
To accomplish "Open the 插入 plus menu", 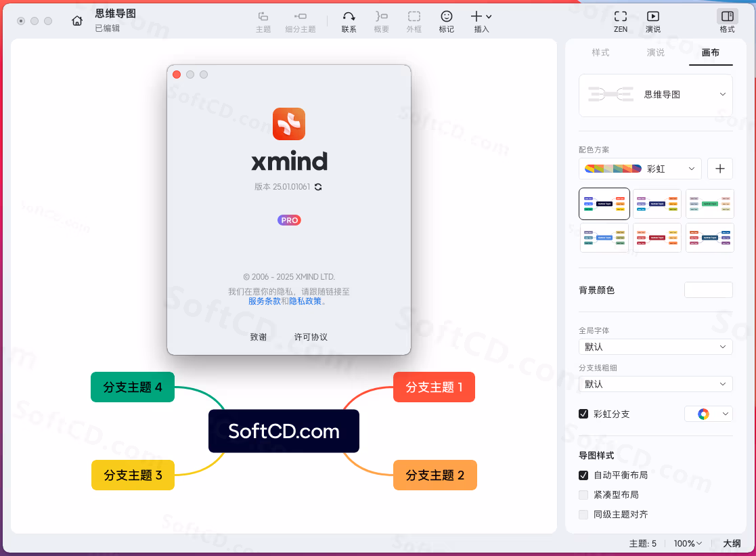I will (481, 22).
